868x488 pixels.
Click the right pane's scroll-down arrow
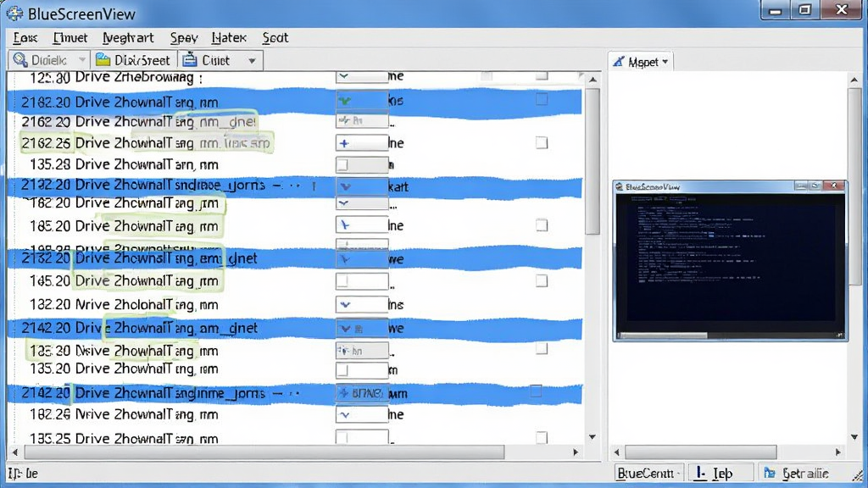click(x=854, y=437)
